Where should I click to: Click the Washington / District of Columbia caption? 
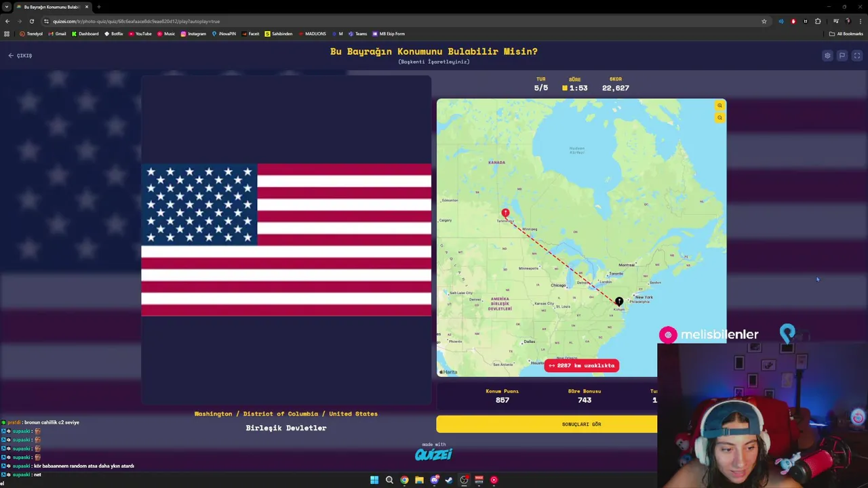click(x=286, y=413)
